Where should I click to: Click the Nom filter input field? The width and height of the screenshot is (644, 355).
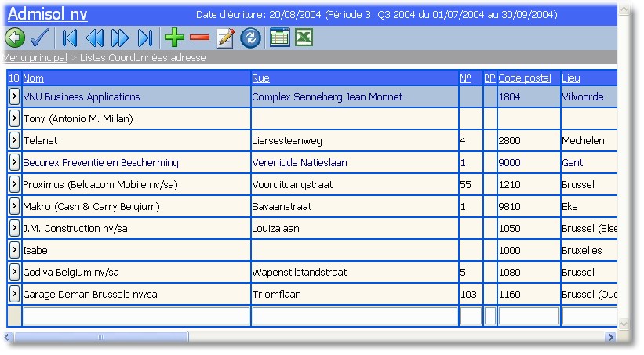pos(136,316)
